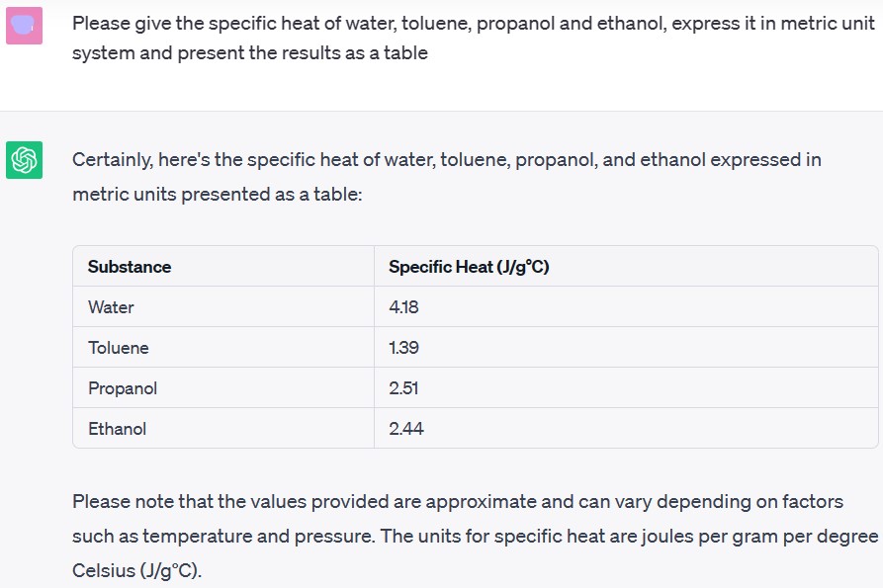This screenshot has height=588, width=883.
Task: Click the Water cell in the table
Action: point(111,307)
